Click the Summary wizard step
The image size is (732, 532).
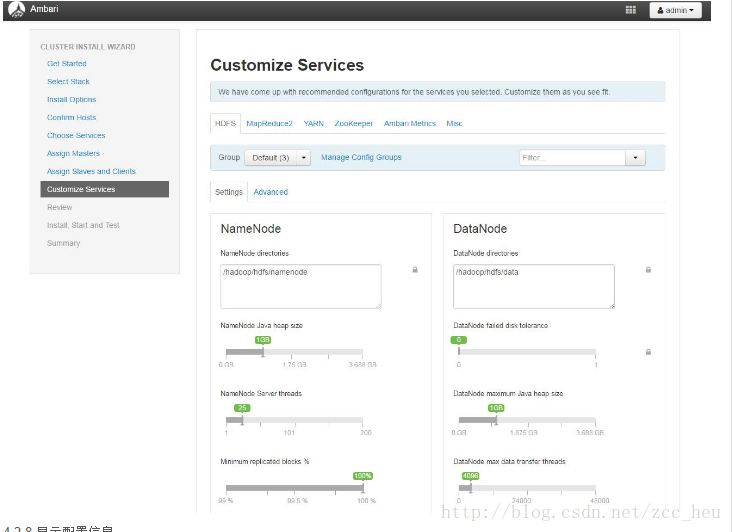point(63,243)
